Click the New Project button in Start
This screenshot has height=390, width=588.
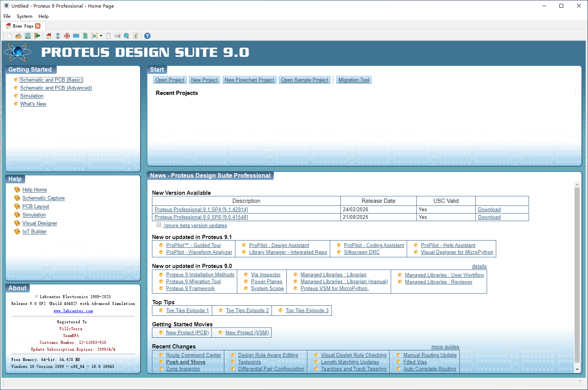click(205, 80)
